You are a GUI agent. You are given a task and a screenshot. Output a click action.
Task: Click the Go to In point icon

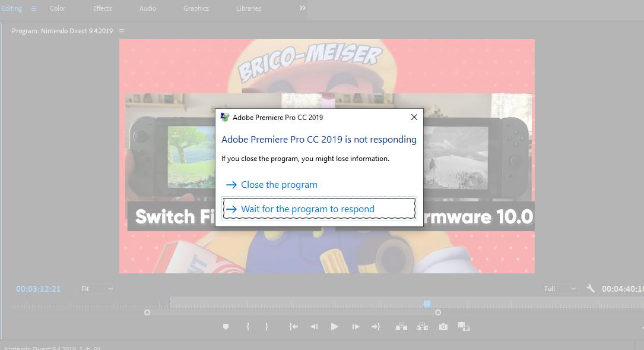(293, 327)
